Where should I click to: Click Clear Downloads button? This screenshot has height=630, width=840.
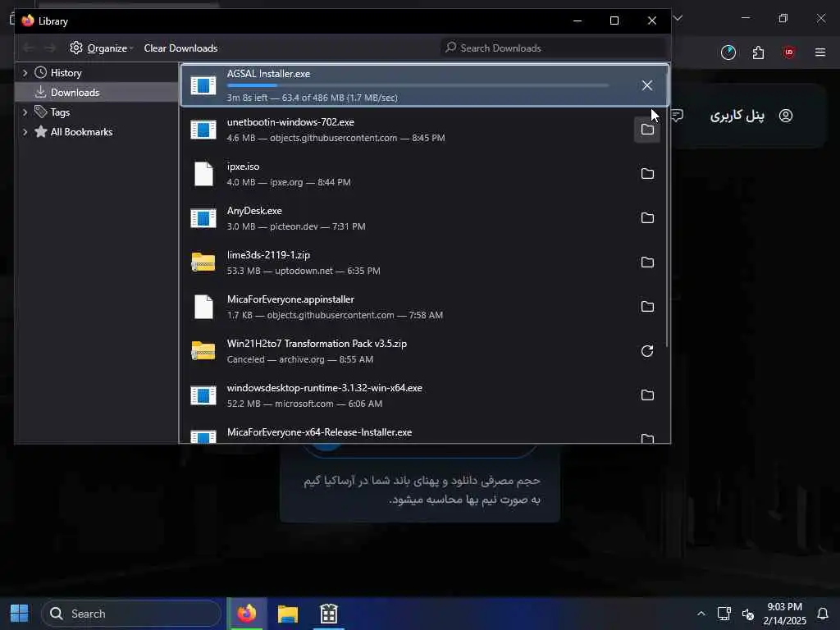180,48
